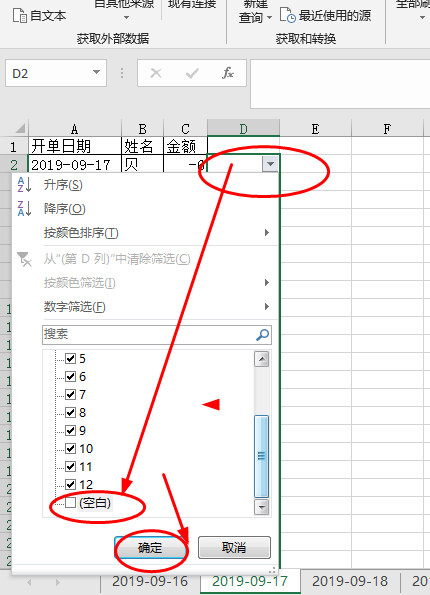The height and width of the screenshot is (595, 430).
Task: Select column C header
Action: [x=185, y=129]
